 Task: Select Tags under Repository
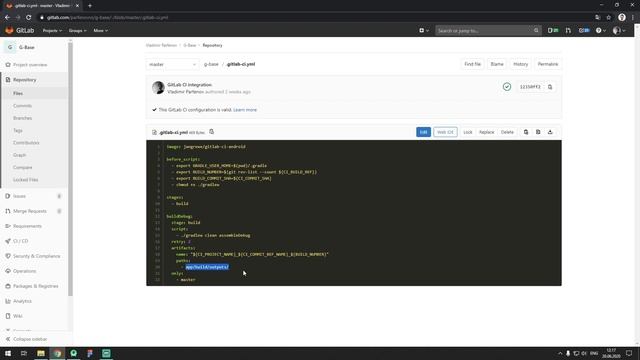click(18, 131)
